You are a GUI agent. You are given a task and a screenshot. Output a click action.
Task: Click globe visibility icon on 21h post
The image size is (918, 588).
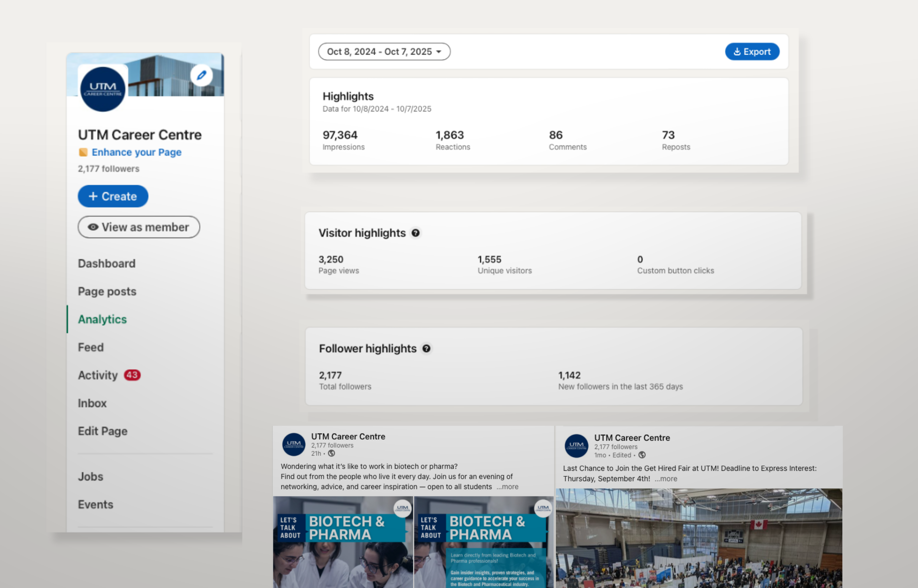tap(331, 454)
